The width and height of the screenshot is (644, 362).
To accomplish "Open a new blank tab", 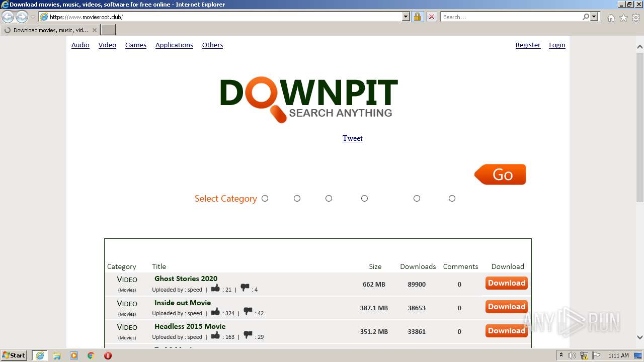I will (108, 30).
